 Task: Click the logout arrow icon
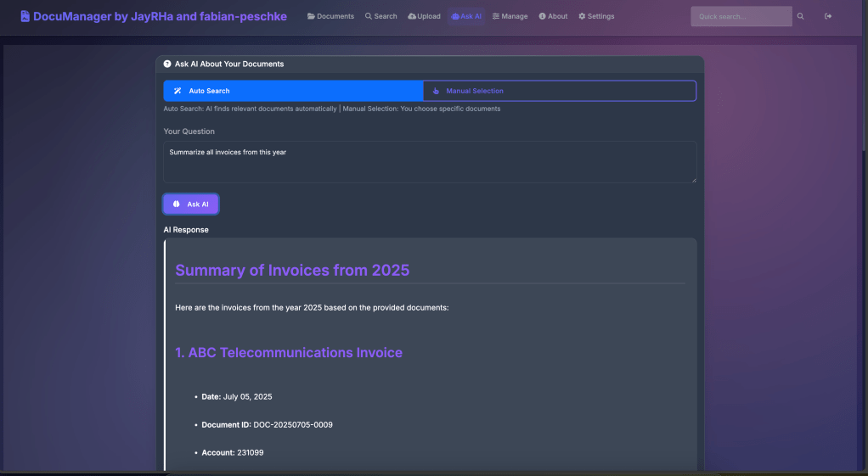pyautogui.click(x=828, y=16)
